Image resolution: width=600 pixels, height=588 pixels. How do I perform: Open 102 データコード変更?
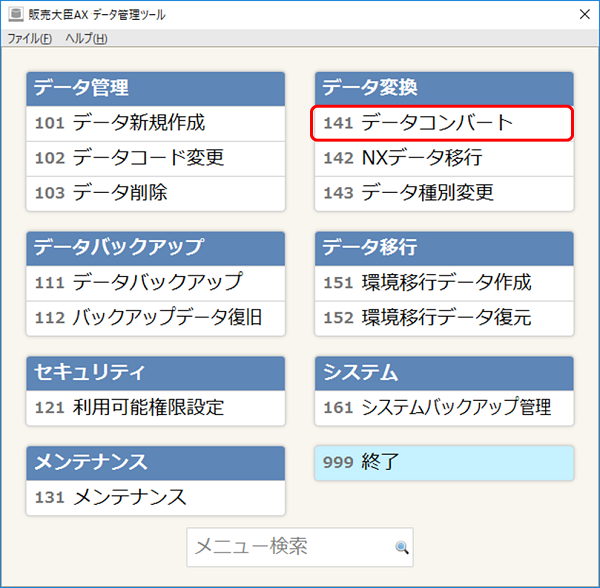[155, 159]
